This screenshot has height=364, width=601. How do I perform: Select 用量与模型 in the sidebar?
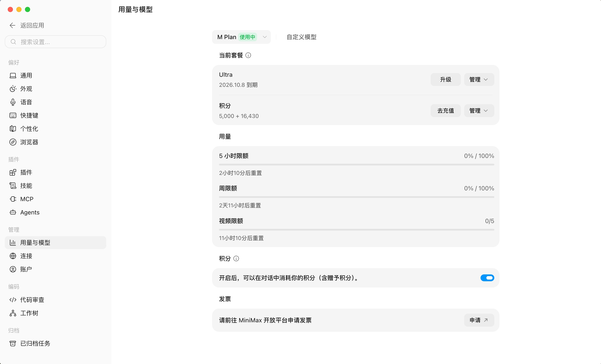coord(55,243)
